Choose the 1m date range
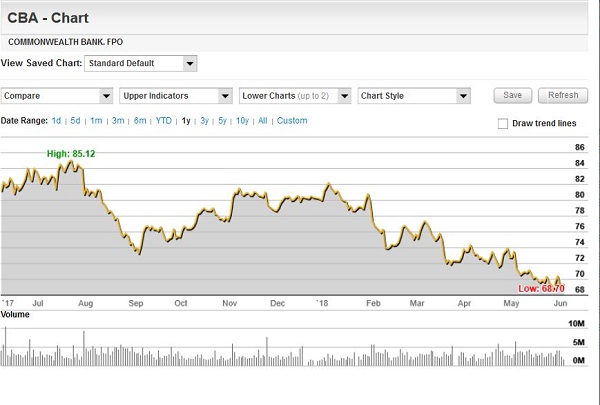The height and width of the screenshot is (405, 600). tap(96, 121)
